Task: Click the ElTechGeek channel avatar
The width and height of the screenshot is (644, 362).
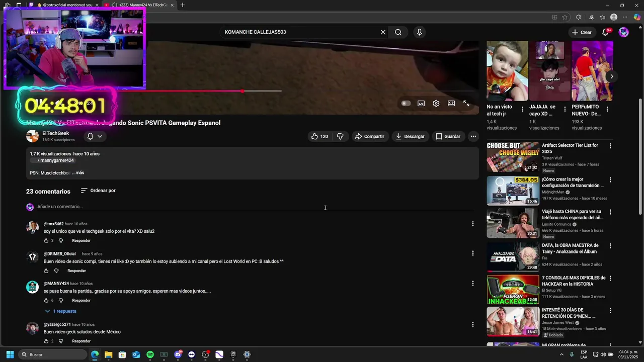Action: [x=32, y=136]
